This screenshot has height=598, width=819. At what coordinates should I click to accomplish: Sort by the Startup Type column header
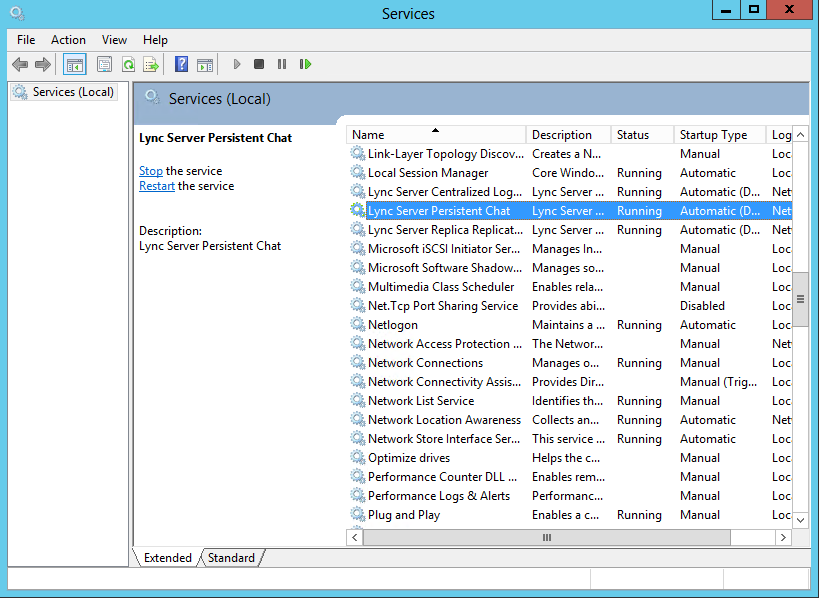coord(719,135)
